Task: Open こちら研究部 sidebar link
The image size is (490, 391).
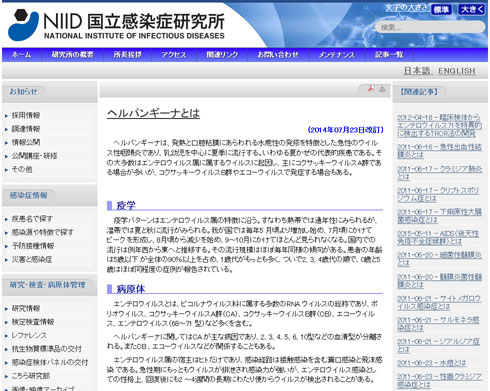Action: point(31,376)
